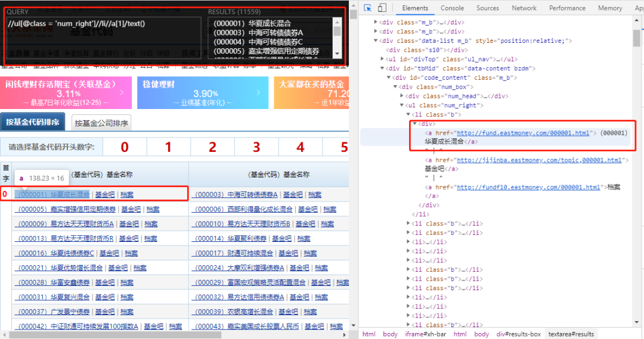Screen dimensions: 644x339
Task: Click the results box scroll up arrow
Action: point(337,22)
